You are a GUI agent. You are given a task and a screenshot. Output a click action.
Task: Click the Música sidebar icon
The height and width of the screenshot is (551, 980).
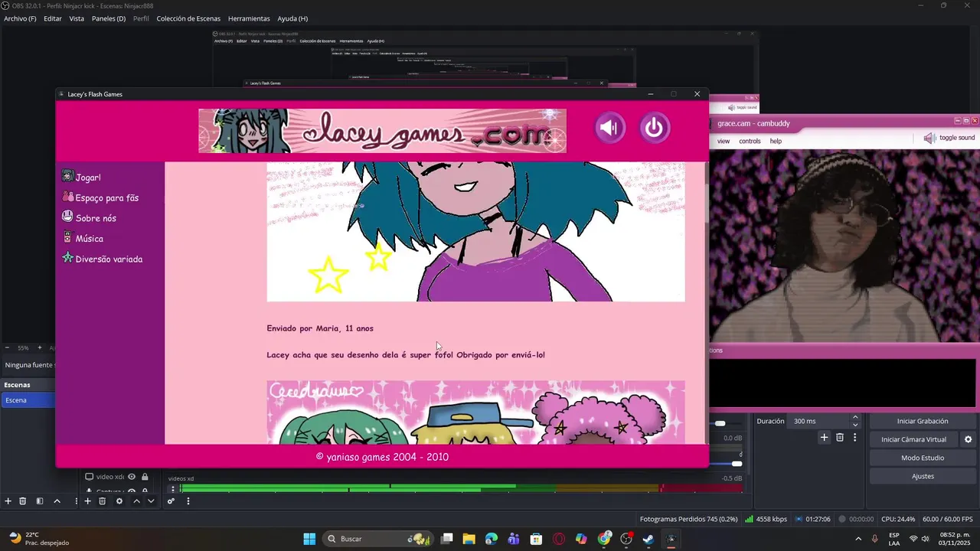pos(67,238)
